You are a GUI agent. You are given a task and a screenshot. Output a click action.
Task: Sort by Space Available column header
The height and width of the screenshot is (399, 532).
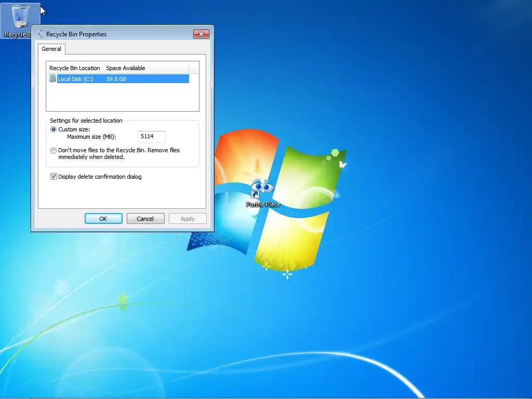(x=146, y=68)
